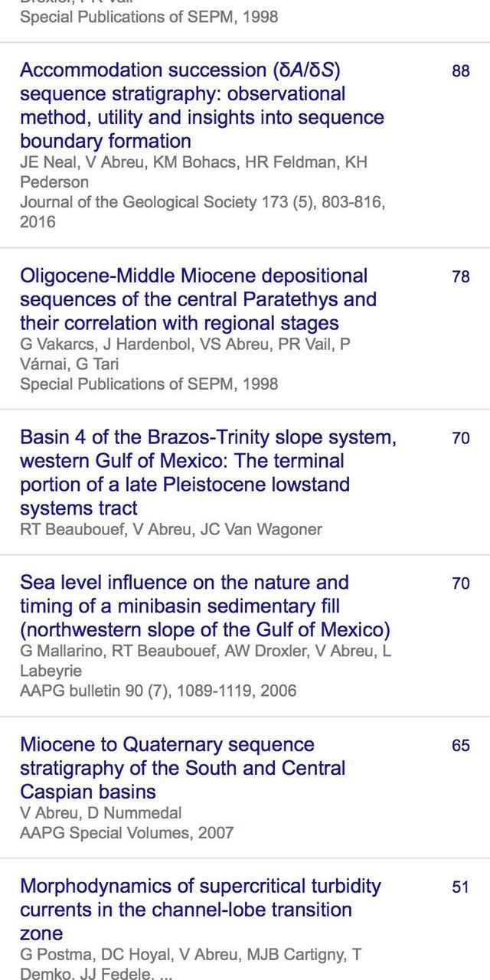View the 78 citations count link

coord(460,277)
